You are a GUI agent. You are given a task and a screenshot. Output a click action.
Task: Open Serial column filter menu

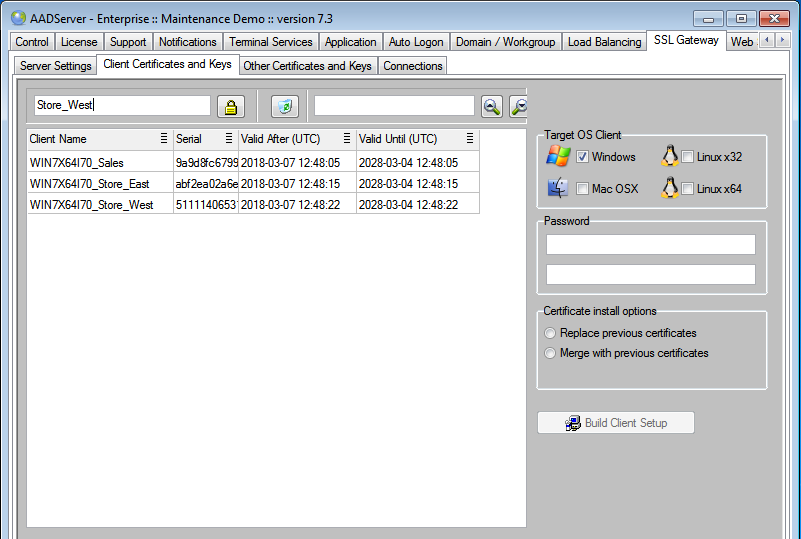point(229,139)
